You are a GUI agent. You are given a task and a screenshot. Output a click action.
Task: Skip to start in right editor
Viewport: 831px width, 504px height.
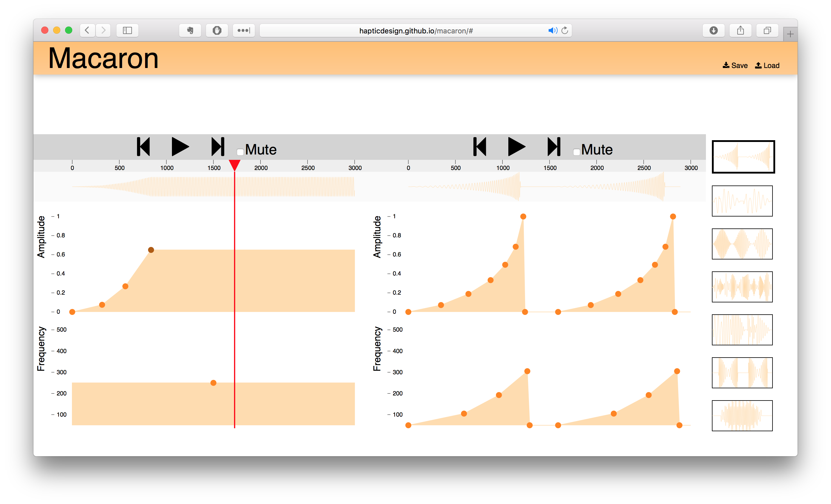coord(480,146)
